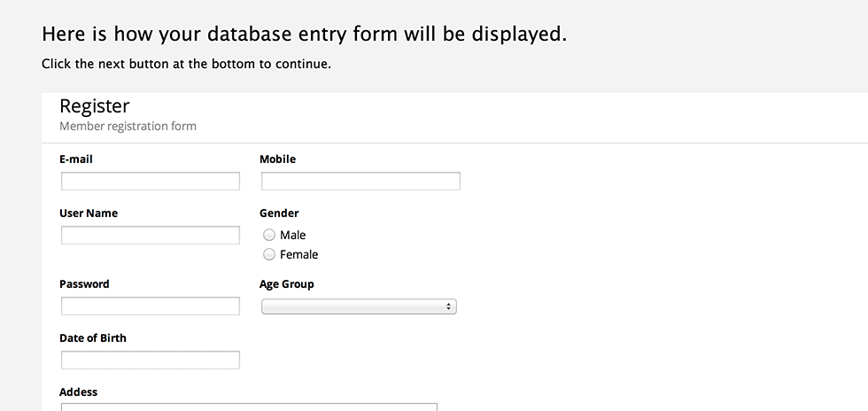Click the Mobile field label
Screen dimensions: 868x411
coord(277,159)
